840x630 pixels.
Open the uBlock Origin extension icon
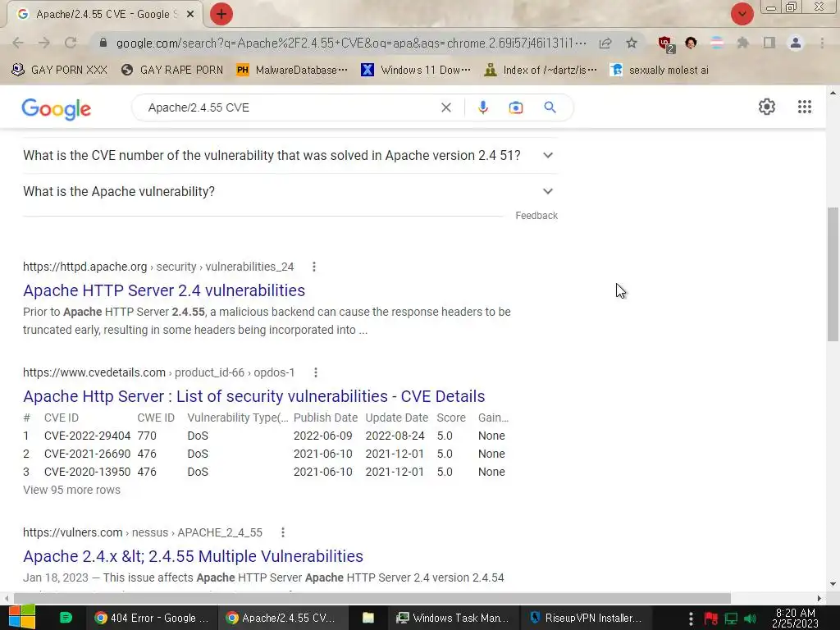point(666,44)
